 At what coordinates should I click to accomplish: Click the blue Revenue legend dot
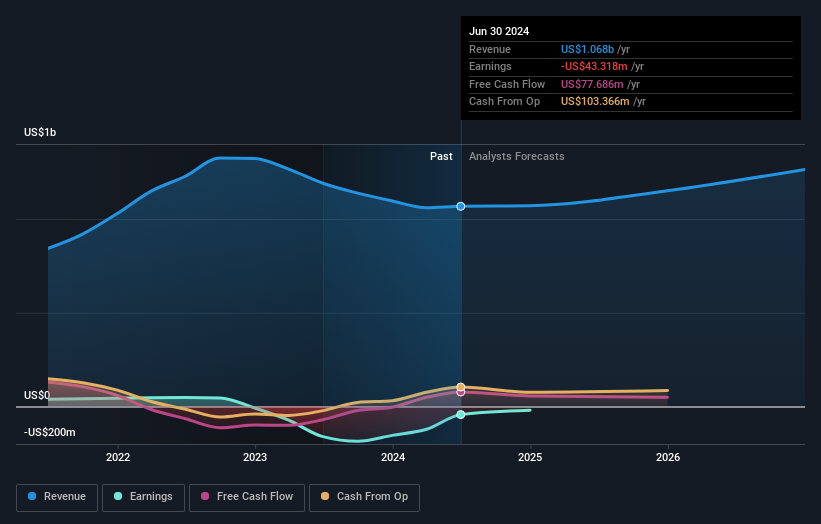coord(32,496)
